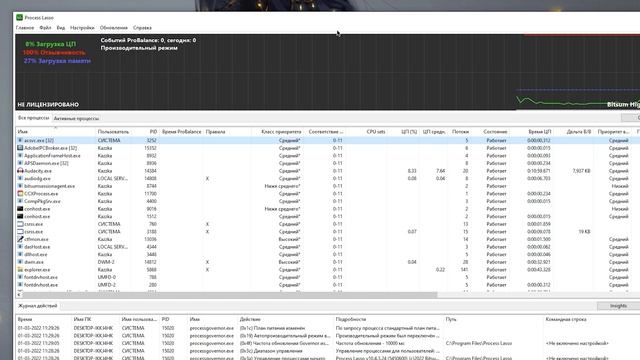Sort by Пользователь column header

(x=113, y=132)
